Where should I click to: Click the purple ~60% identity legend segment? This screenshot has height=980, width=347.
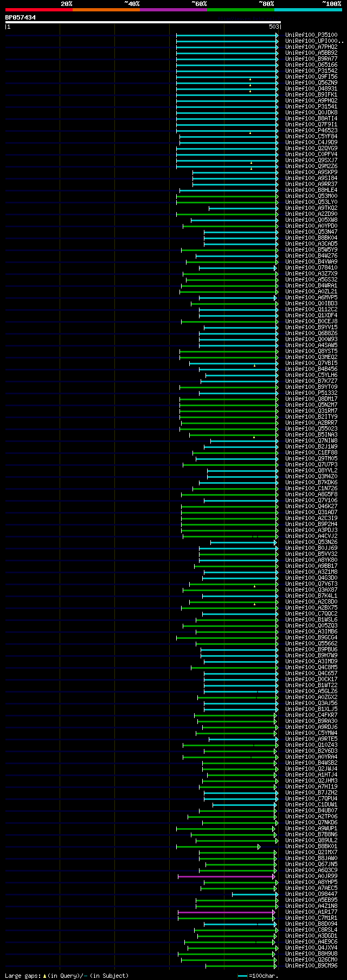[173, 10]
